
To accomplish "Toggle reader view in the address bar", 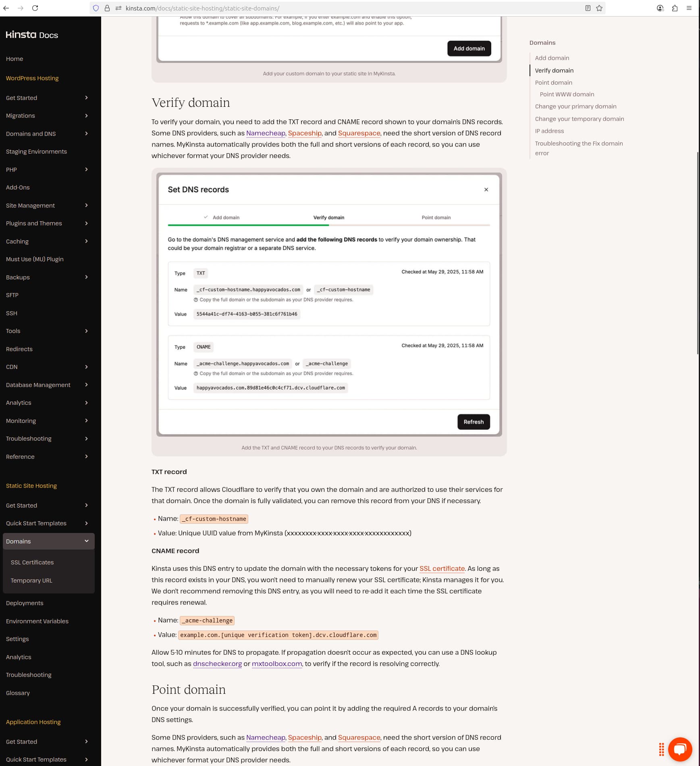I will click(x=588, y=8).
